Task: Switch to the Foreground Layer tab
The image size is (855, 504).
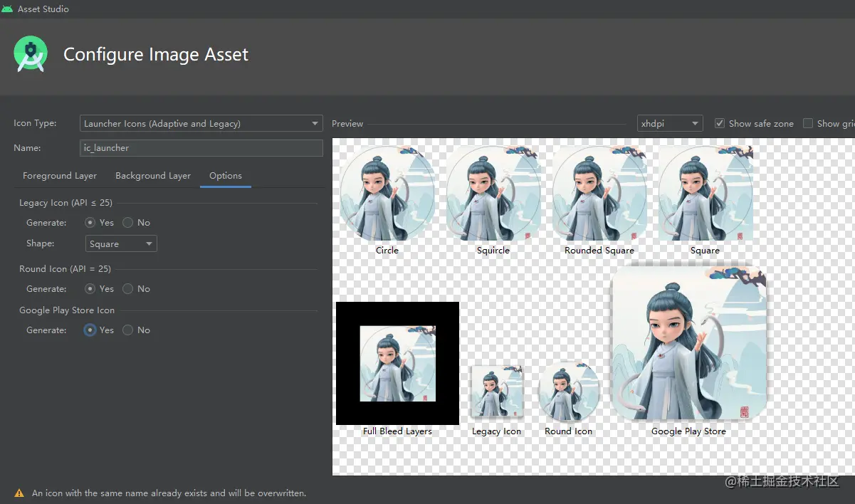Action: pyautogui.click(x=60, y=176)
